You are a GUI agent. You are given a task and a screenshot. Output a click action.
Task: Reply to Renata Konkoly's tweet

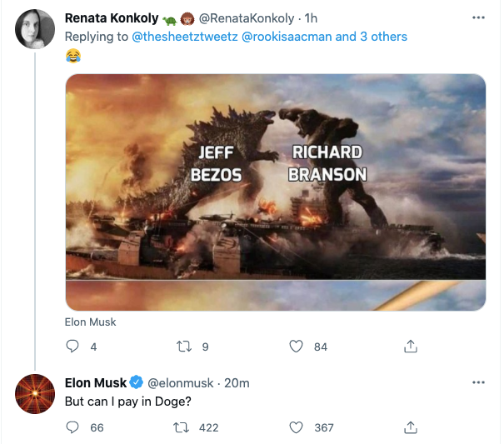click(72, 347)
